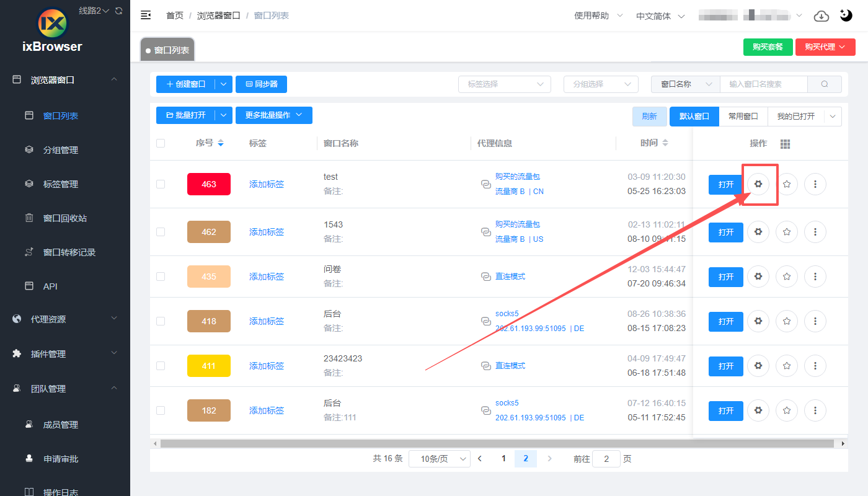Toggle the sidebar collapse icon

click(146, 15)
